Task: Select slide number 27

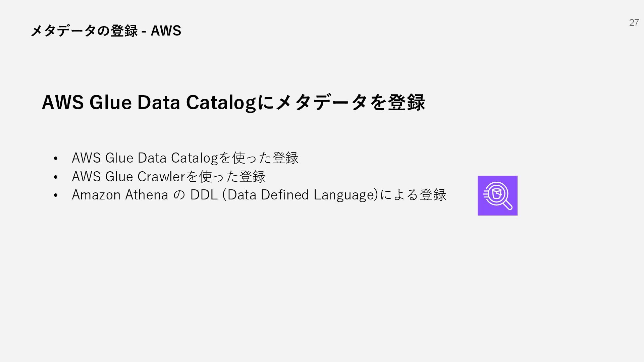Action: click(x=634, y=22)
